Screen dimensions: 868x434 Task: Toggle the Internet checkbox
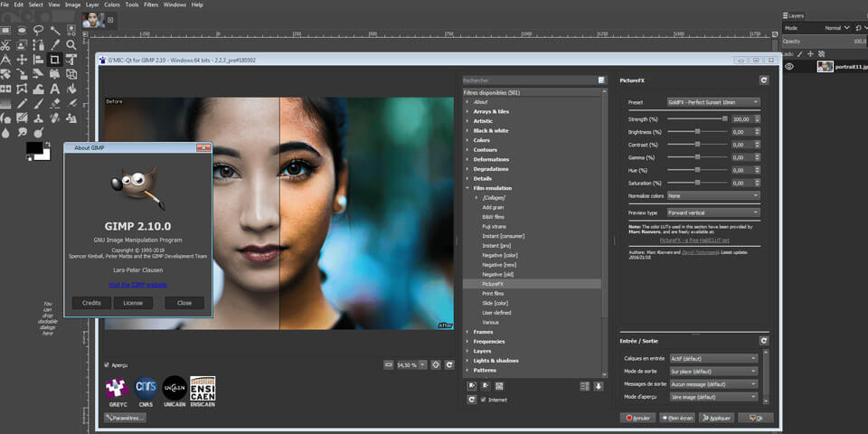point(483,400)
